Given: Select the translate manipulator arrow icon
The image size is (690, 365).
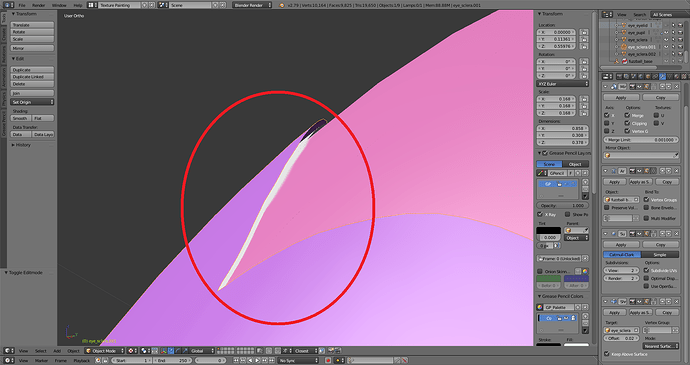Looking at the screenshot, I should click(x=171, y=351).
